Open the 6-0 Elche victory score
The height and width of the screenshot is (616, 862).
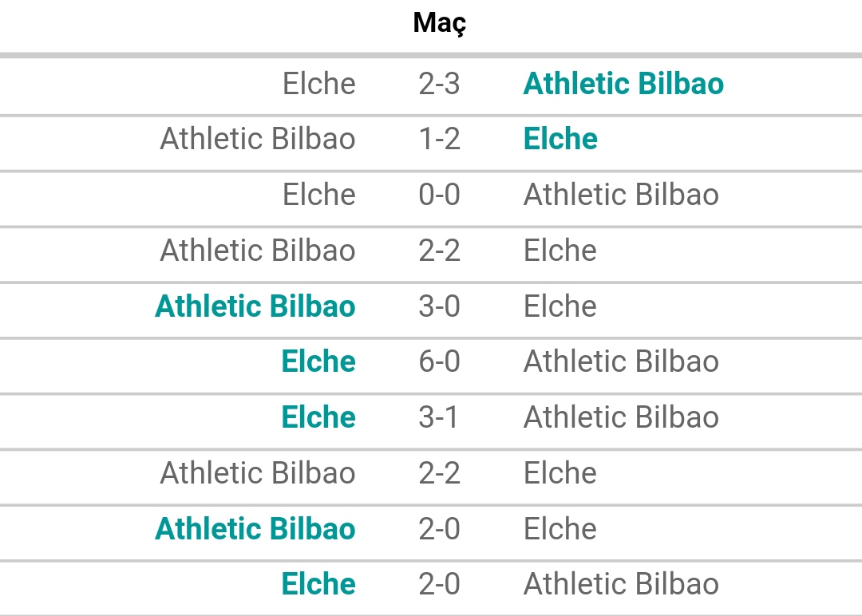(439, 362)
